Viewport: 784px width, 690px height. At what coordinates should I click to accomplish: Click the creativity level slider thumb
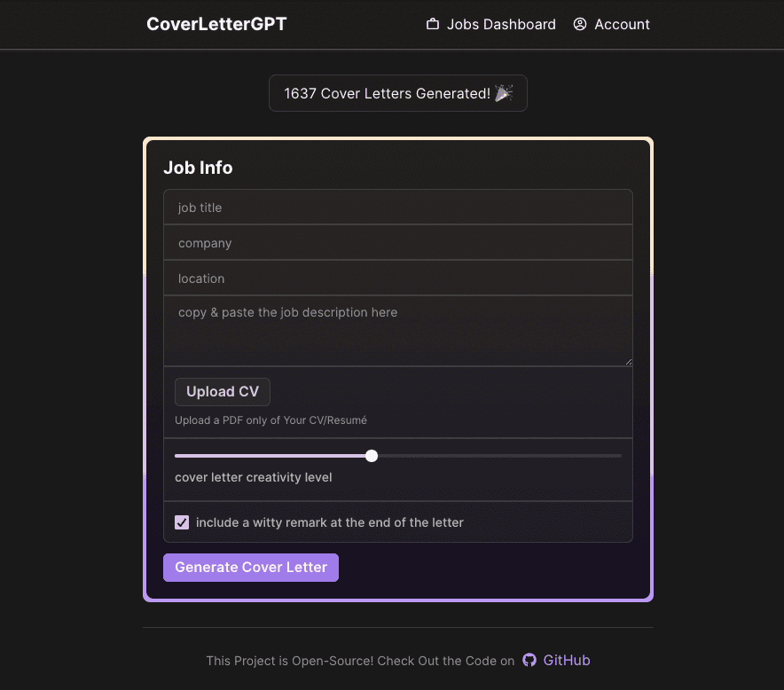[x=372, y=456]
